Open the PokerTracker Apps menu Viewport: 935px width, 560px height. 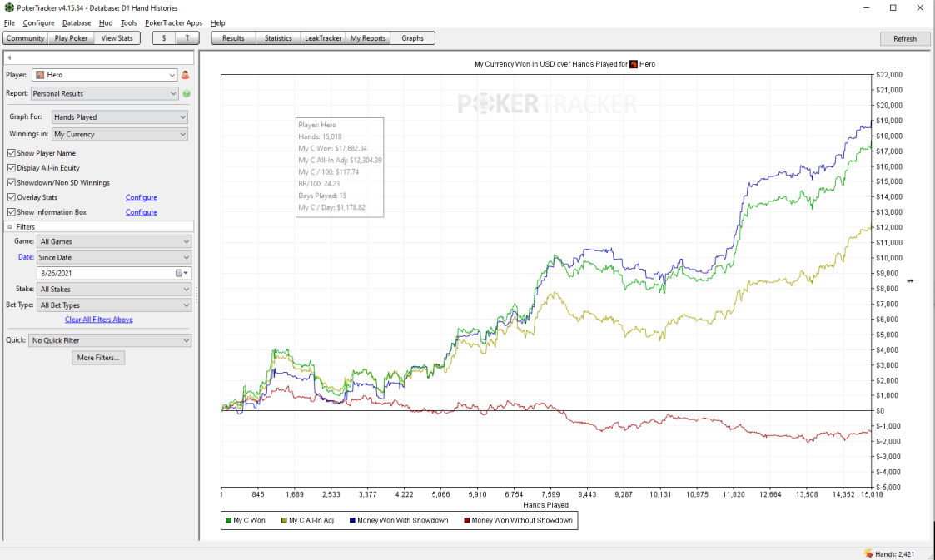[x=173, y=22]
